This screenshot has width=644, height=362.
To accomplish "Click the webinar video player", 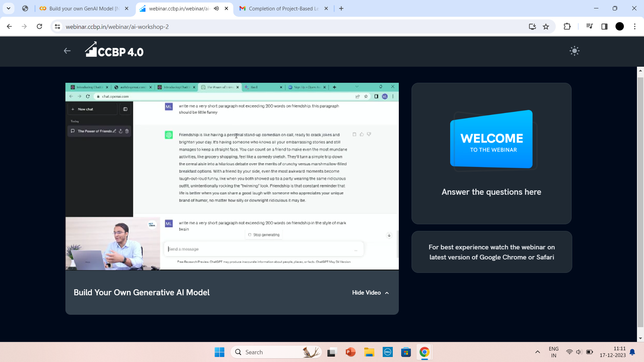I will [232, 176].
